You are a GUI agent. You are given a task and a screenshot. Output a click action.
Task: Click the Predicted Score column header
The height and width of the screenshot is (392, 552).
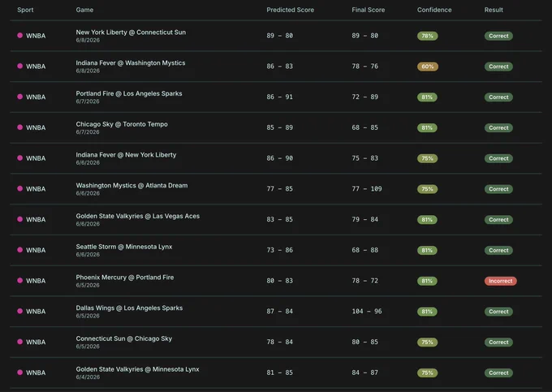pyautogui.click(x=290, y=10)
